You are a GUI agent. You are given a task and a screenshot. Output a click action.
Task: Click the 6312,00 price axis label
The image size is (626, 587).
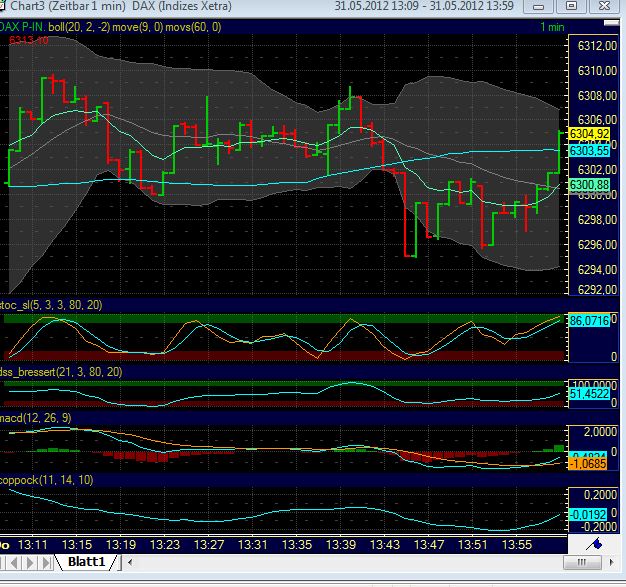pos(597,46)
